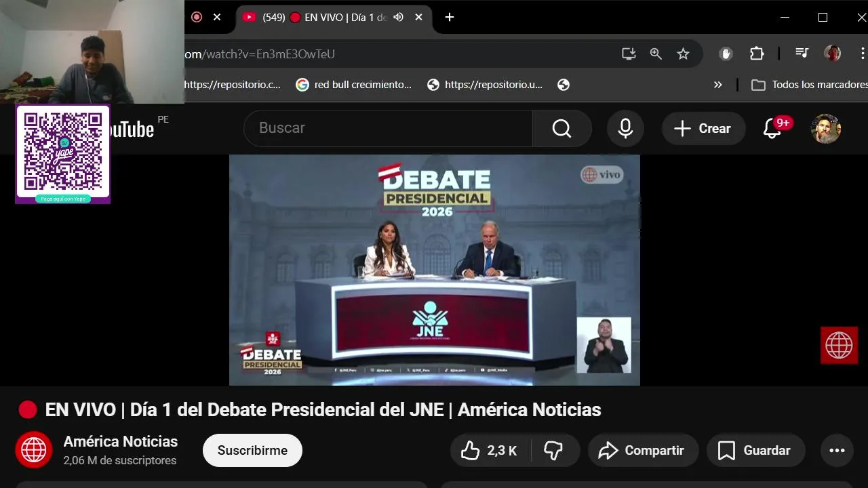Open repositorio.u... bookmark
The height and width of the screenshot is (488, 868).
(486, 85)
